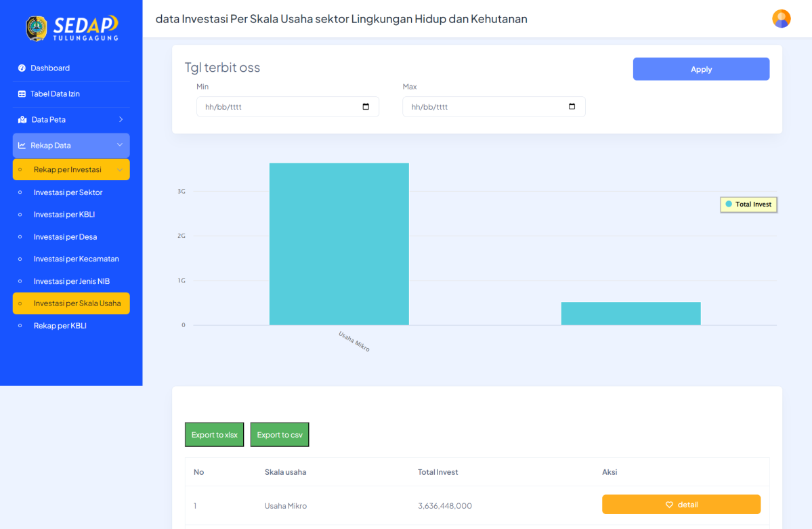
Task: Click the page title text
Action: (x=341, y=19)
